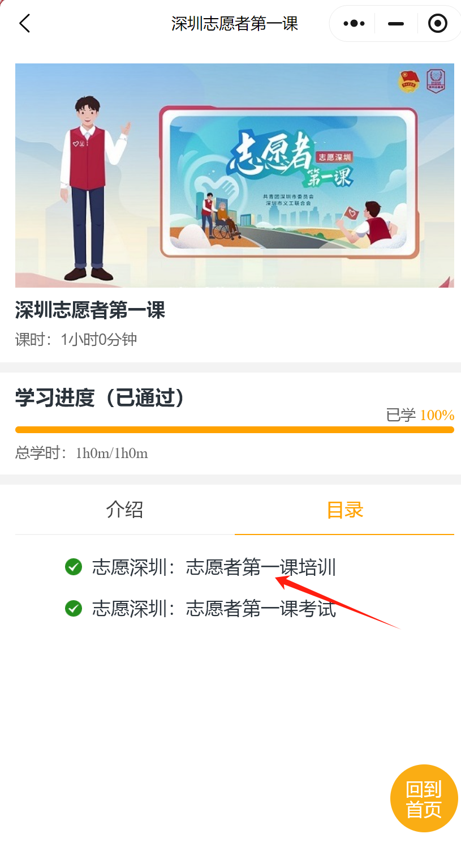Screen dimensions: 461x868
Task: Minimize the mini program with the dash icon
Action: (x=396, y=24)
